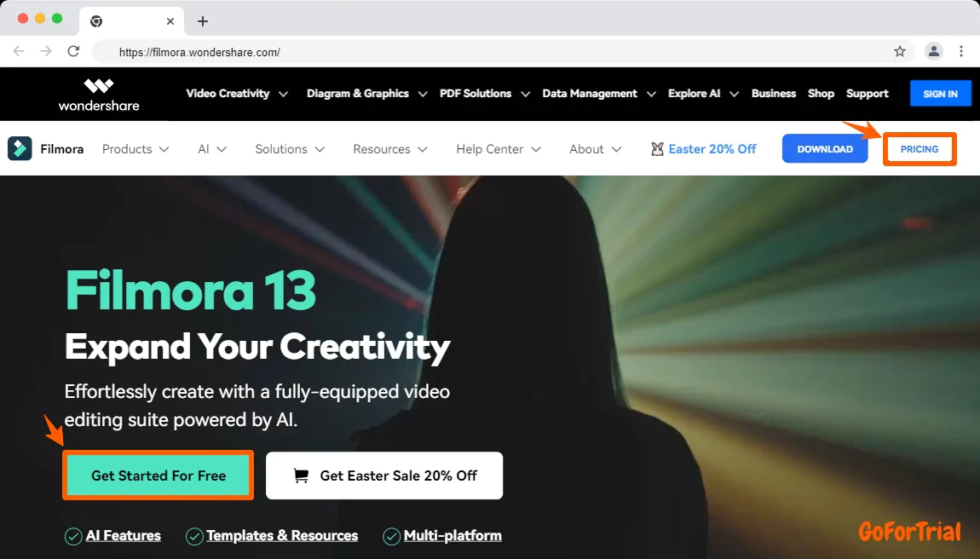This screenshot has height=559, width=980.
Task: Close the current browser tab
Action: coord(170,21)
